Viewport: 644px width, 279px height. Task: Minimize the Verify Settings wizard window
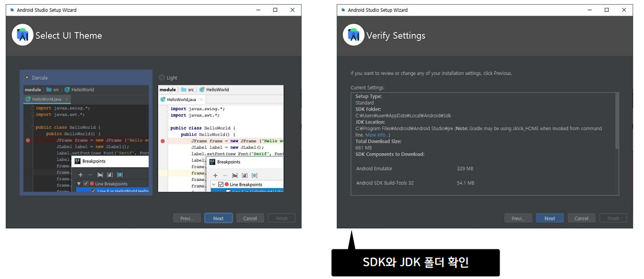tap(590, 10)
